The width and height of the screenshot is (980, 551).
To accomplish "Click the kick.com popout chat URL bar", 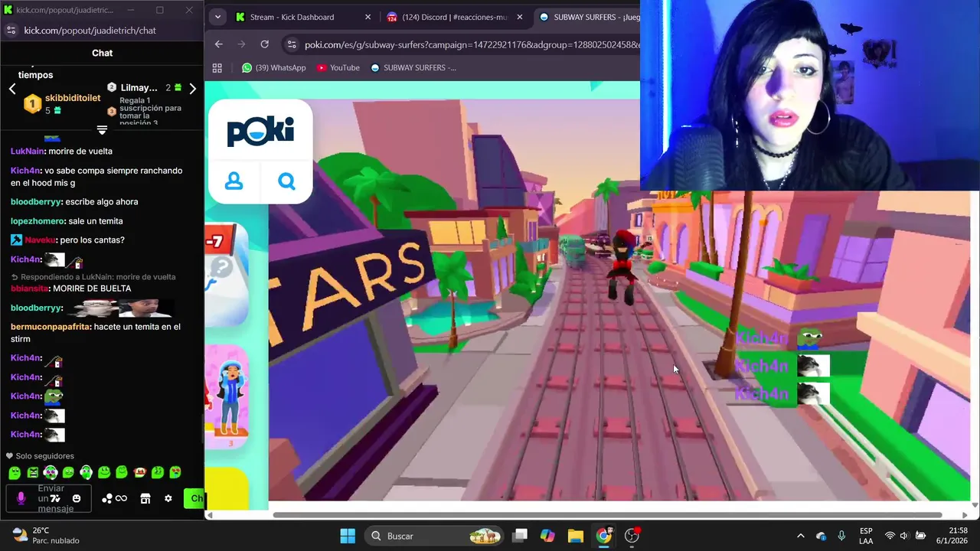I will (90, 31).
